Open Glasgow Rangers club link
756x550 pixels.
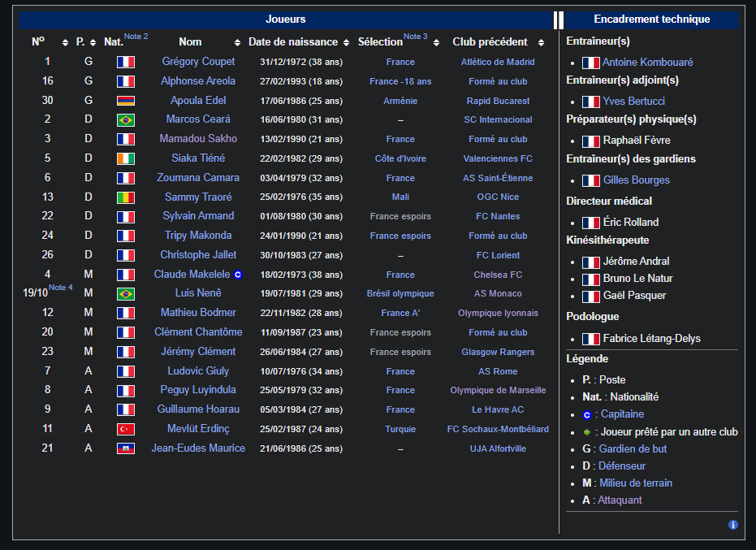coord(498,353)
